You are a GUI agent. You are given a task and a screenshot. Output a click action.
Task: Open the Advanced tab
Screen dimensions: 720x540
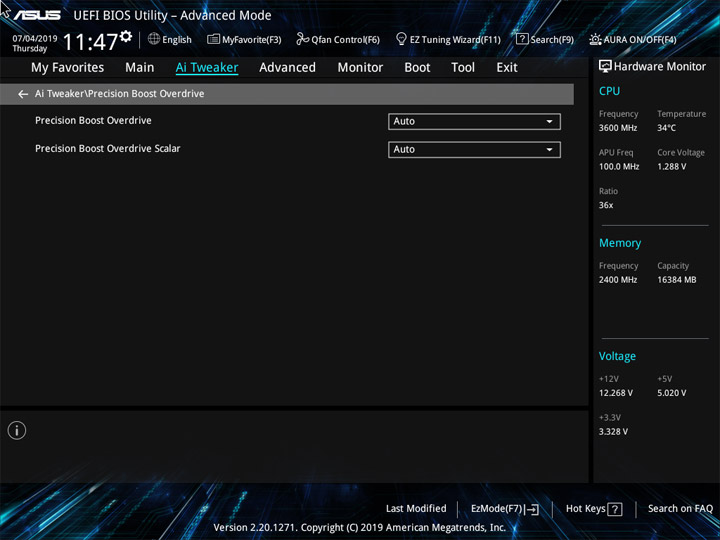click(287, 68)
